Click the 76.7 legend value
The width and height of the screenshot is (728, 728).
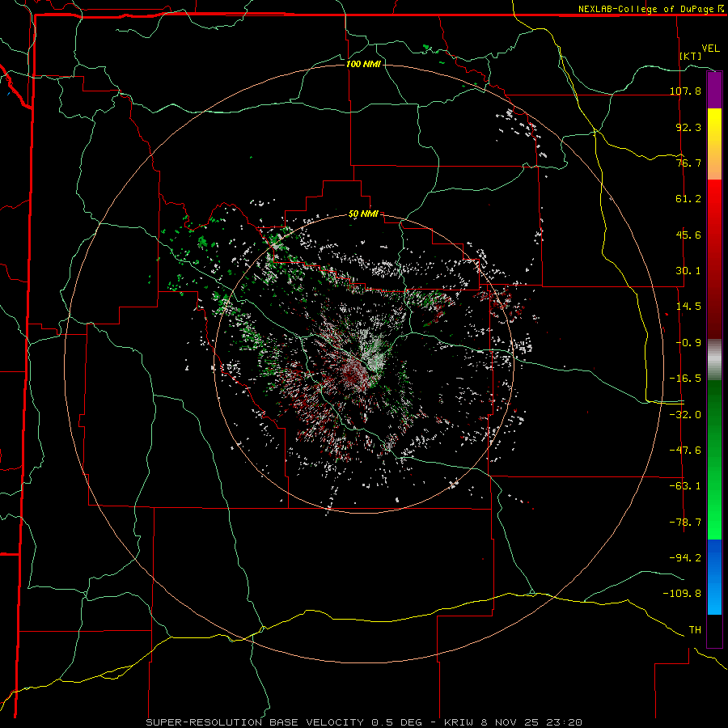tap(688, 163)
